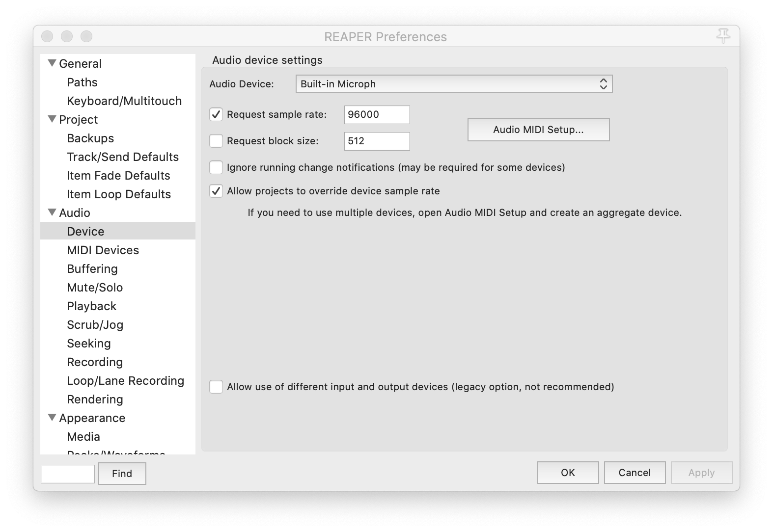This screenshot has height=532, width=773.
Task: Disable the Request sample rate checkbox
Action: (216, 114)
